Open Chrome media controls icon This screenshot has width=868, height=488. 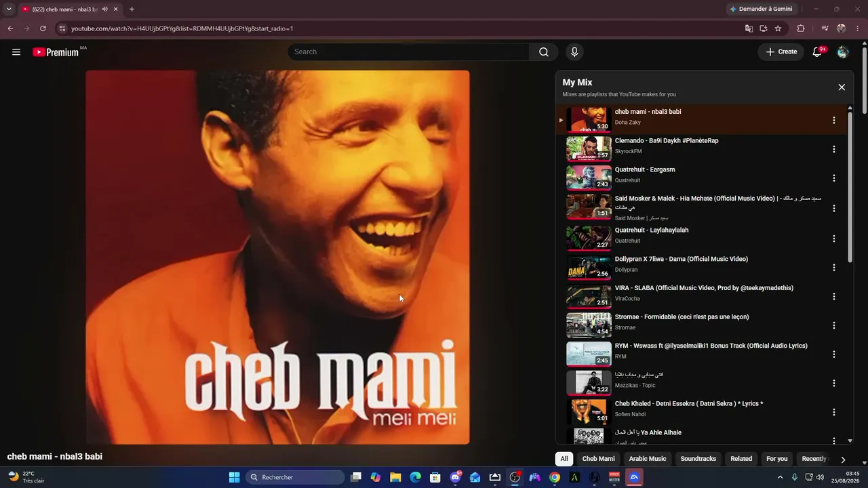pyautogui.click(x=825, y=28)
